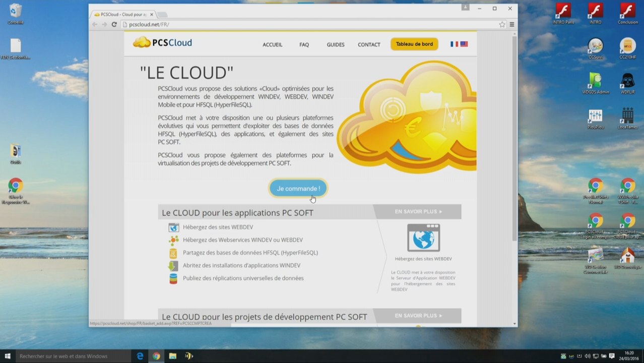644x363 pixels.
Task: Select the CC210HF database desktop icon
Action: pos(627,48)
